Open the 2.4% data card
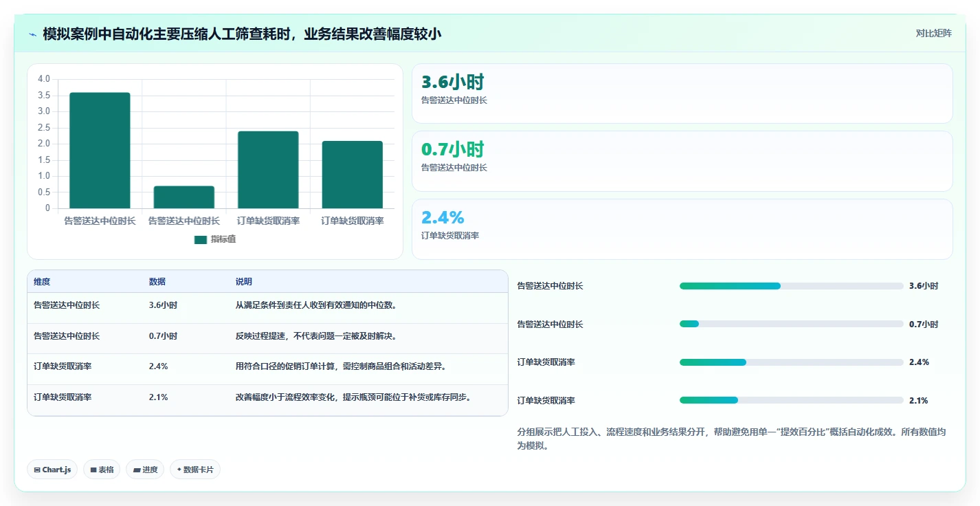The width and height of the screenshot is (980, 506). click(x=682, y=229)
